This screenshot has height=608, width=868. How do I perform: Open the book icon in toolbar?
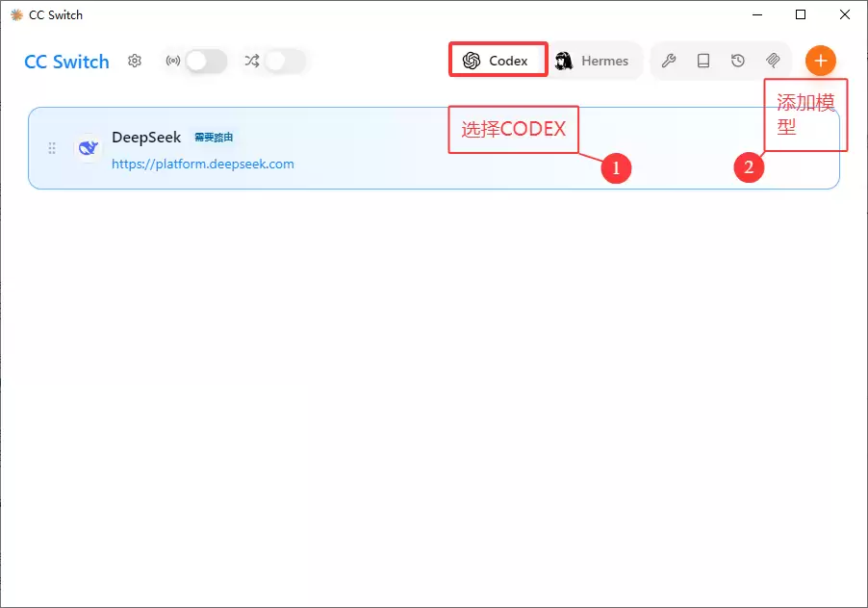tap(703, 61)
